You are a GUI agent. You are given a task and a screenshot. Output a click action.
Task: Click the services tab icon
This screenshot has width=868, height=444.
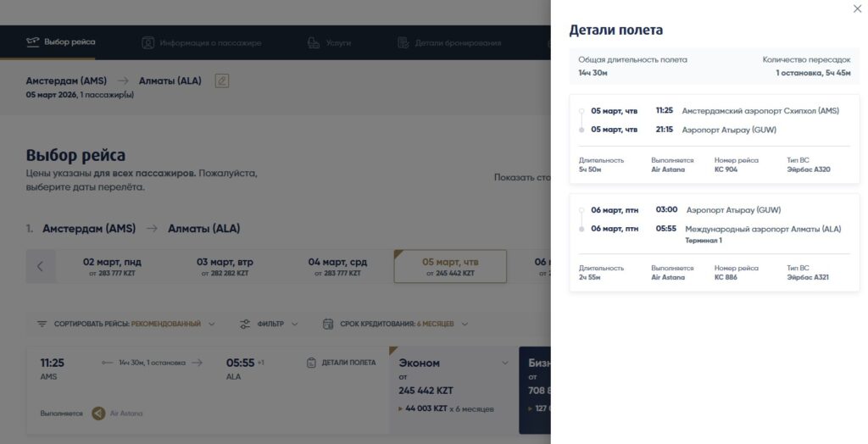pyautogui.click(x=314, y=42)
